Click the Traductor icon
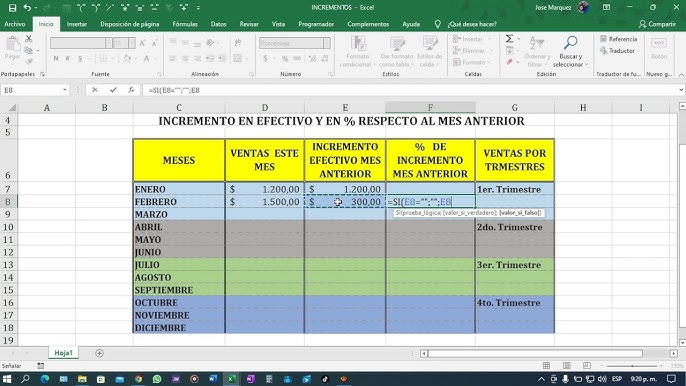The height and width of the screenshot is (386, 686). tap(617, 51)
